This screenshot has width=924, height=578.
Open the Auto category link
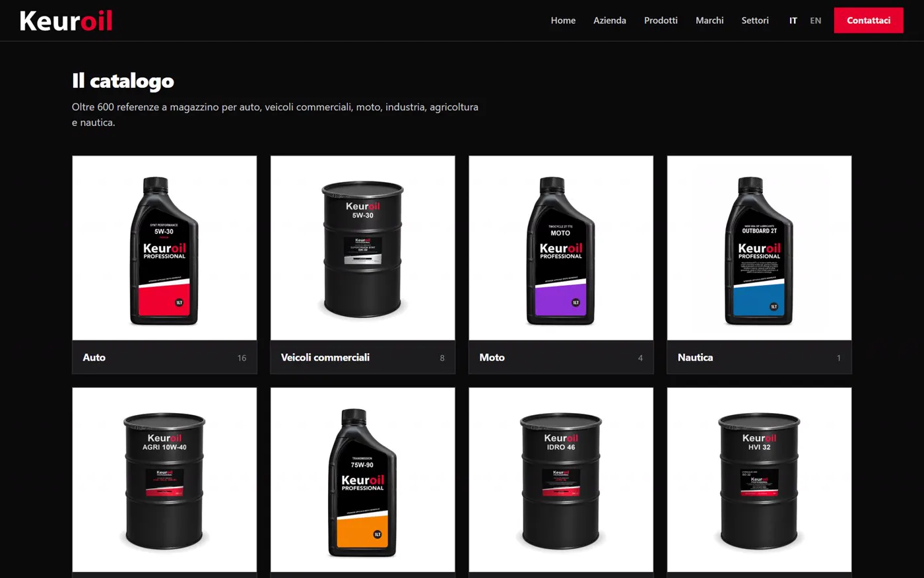click(x=94, y=358)
